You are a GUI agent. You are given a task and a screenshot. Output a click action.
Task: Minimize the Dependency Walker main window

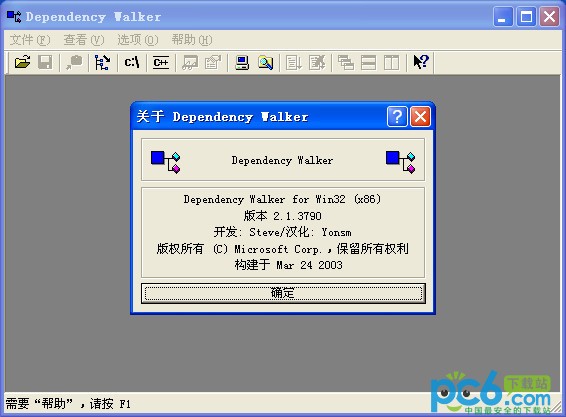(x=503, y=17)
